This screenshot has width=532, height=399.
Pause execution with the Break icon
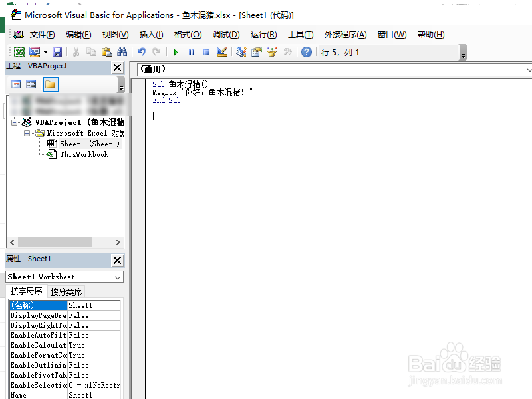tap(191, 53)
